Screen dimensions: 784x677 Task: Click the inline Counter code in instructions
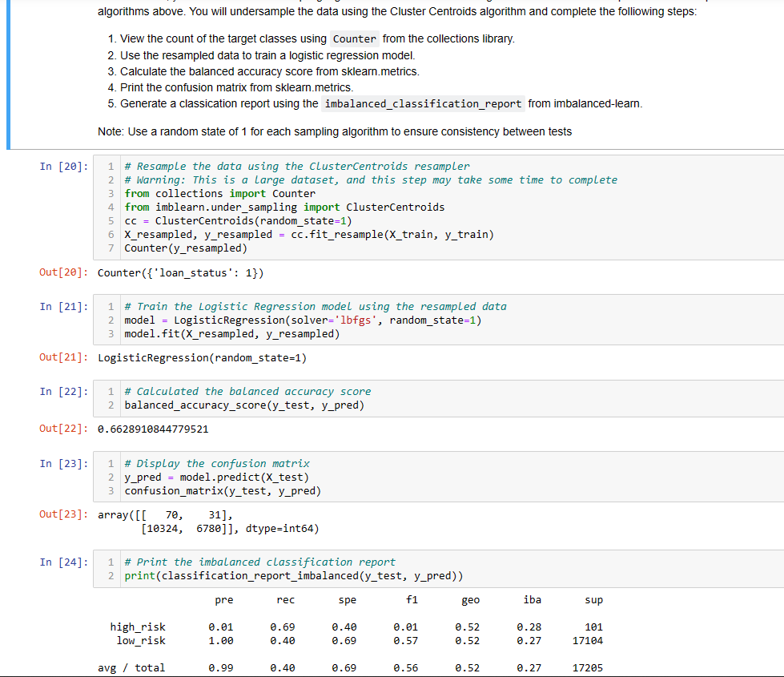pyautogui.click(x=353, y=38)
